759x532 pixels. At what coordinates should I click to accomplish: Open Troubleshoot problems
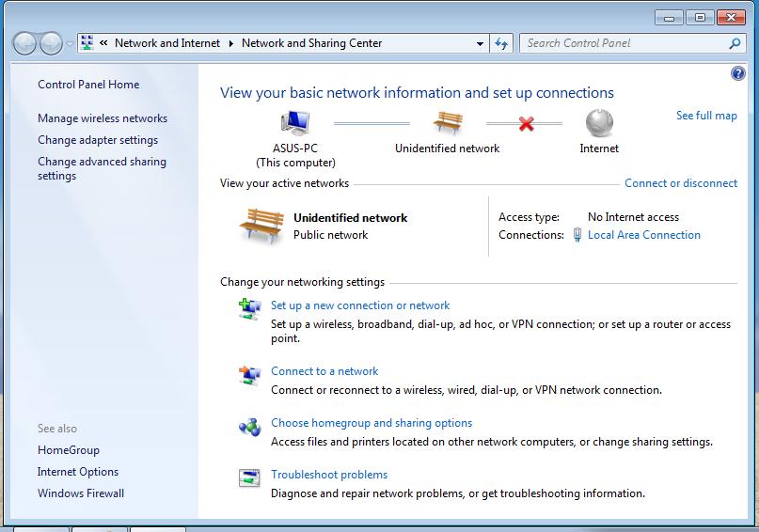(329, 475)
